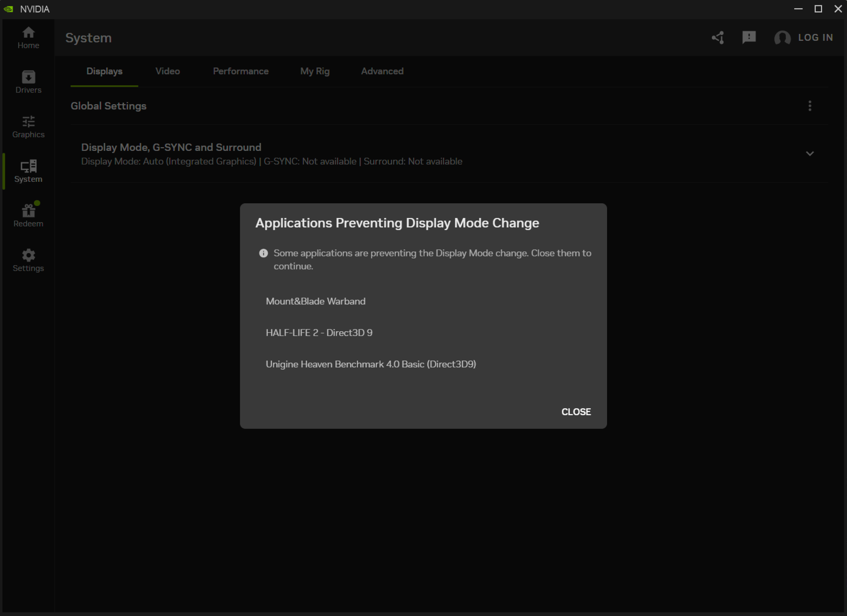Open the Advanced tab

pyautogui.click(x=382, y=71)
